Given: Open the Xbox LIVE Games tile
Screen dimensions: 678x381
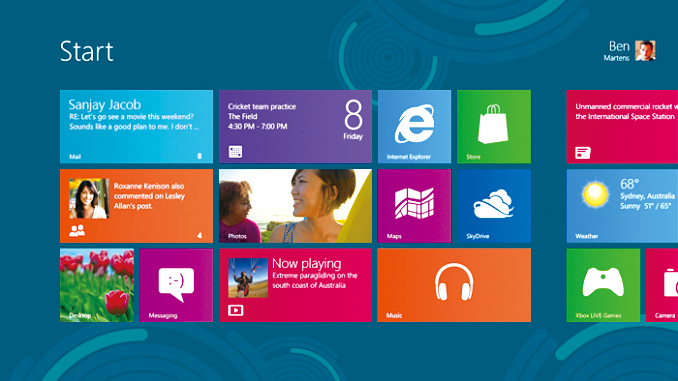Looking at the screenshot, I should pos(603,285).
